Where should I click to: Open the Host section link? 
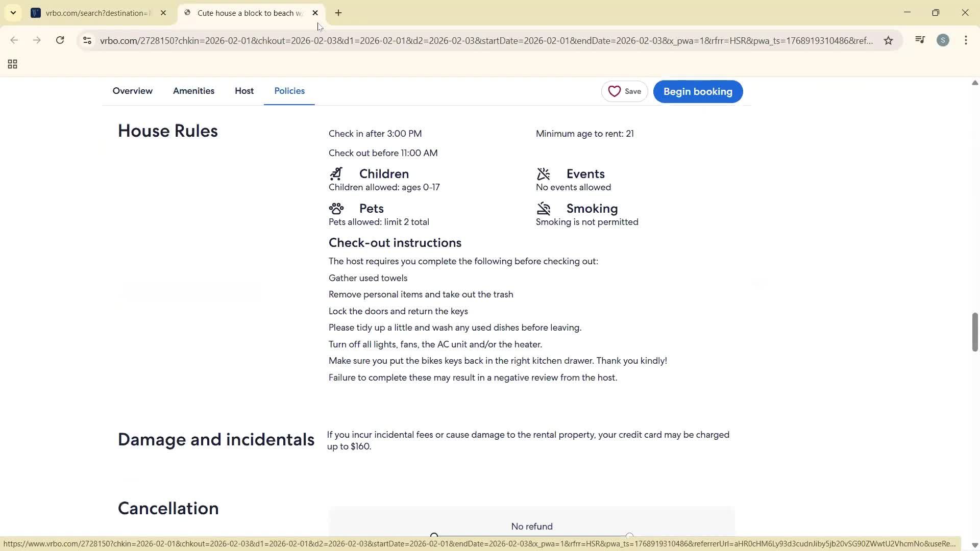[244, 90]
